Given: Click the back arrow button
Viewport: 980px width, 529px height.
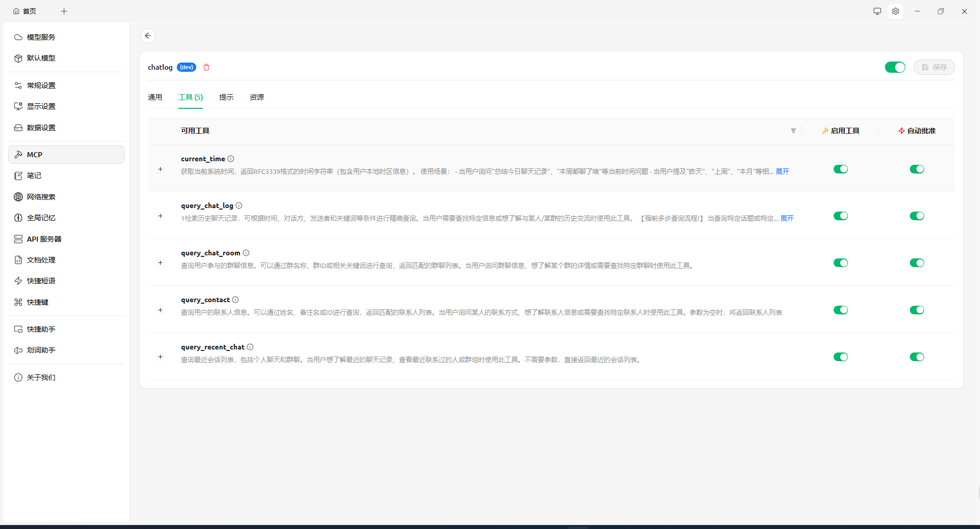Looking at the screenshot, I should click(148, 36).
